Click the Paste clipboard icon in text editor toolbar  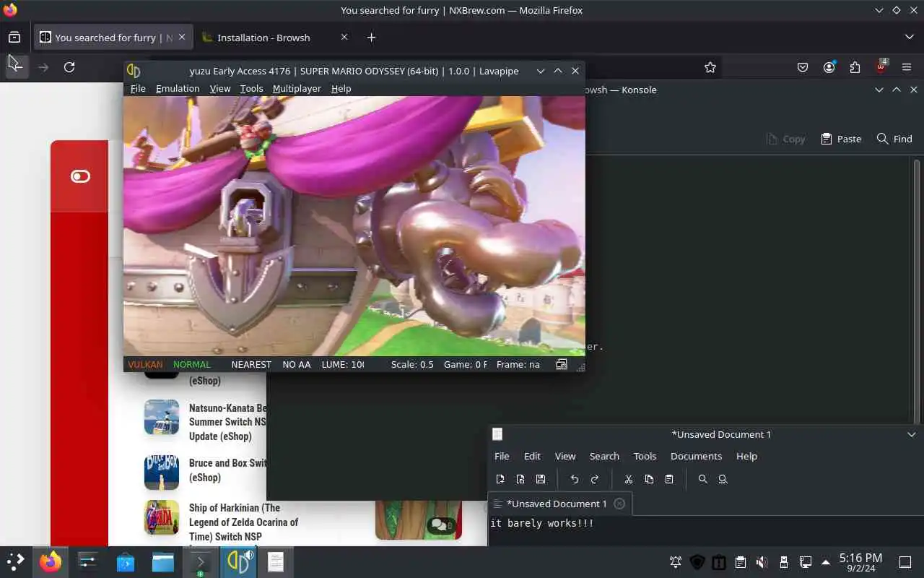[669, 479]
